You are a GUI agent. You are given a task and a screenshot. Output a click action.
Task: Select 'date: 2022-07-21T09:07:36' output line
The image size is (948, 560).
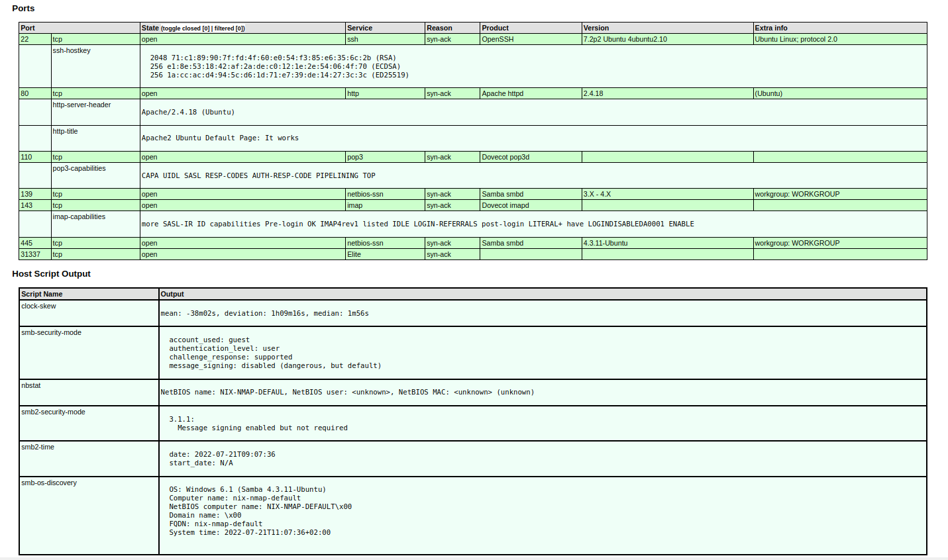click(222, 454)
